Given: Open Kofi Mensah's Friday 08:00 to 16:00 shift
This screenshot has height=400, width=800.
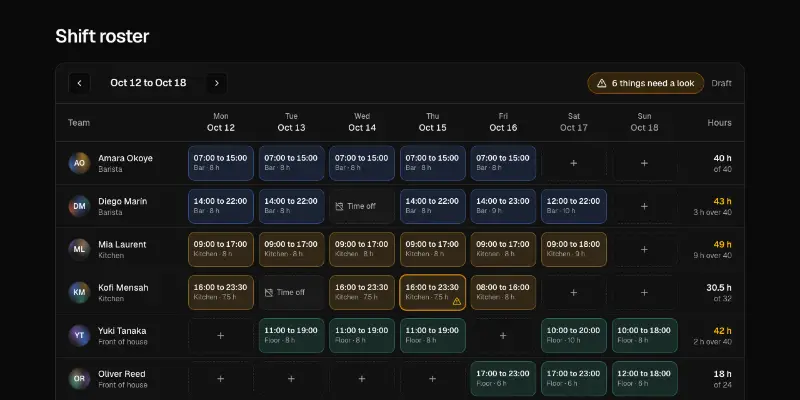Looking at the screenshot, I should coord(503,292).
